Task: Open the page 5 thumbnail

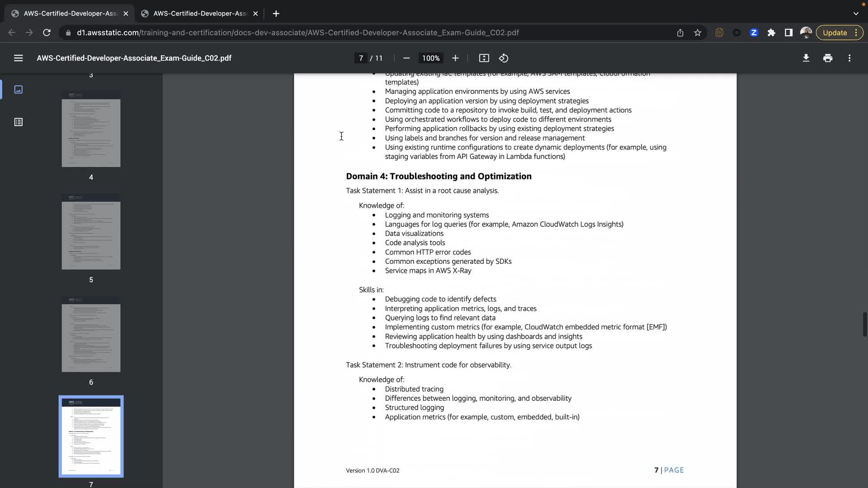Action: tap(91, 232)
